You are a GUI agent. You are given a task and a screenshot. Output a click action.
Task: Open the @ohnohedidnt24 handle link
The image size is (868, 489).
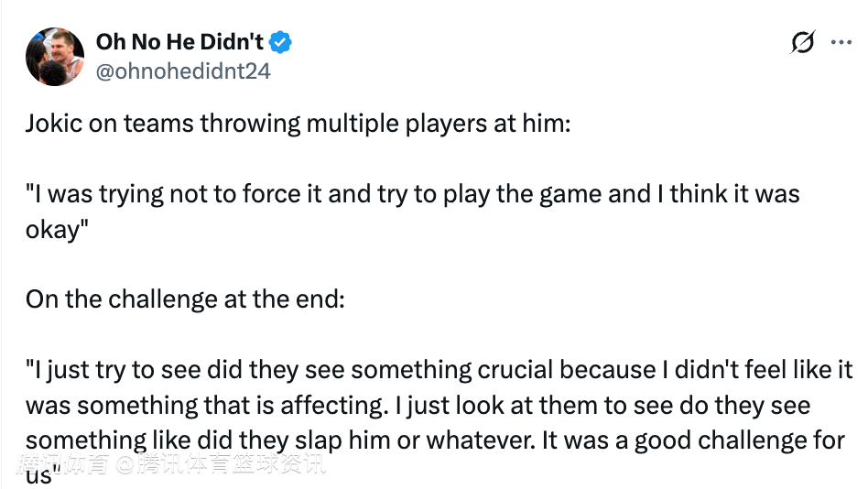click(x=183, y=71)
